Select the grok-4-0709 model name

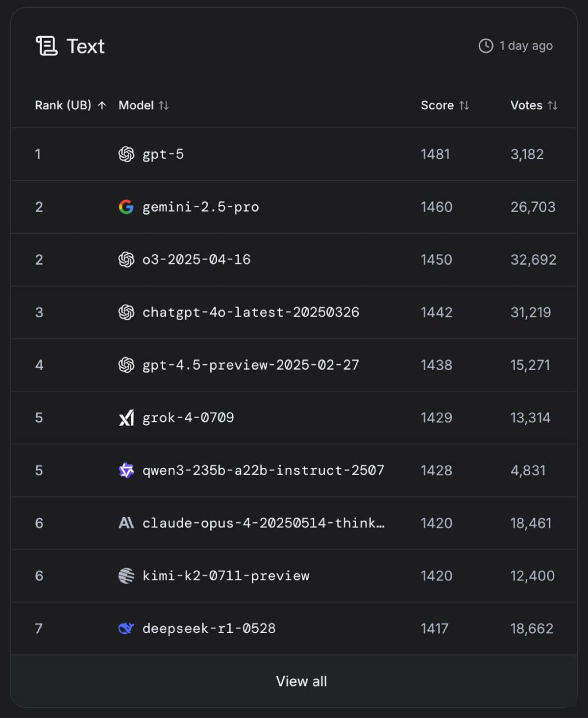(188, 418)
